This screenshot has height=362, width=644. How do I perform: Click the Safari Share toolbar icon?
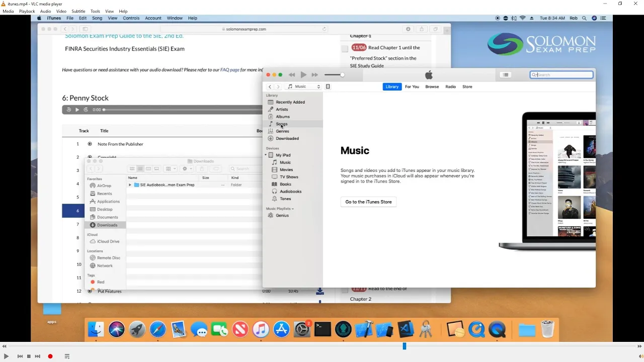pos(422,29)
